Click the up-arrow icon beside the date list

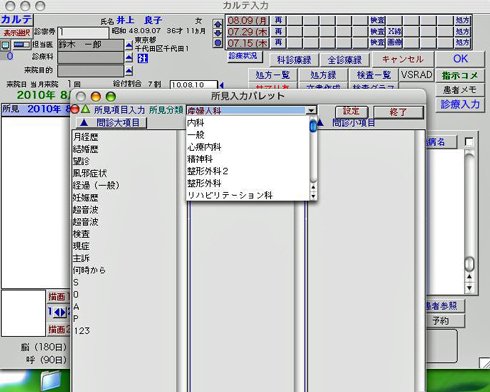click(218, 24)
